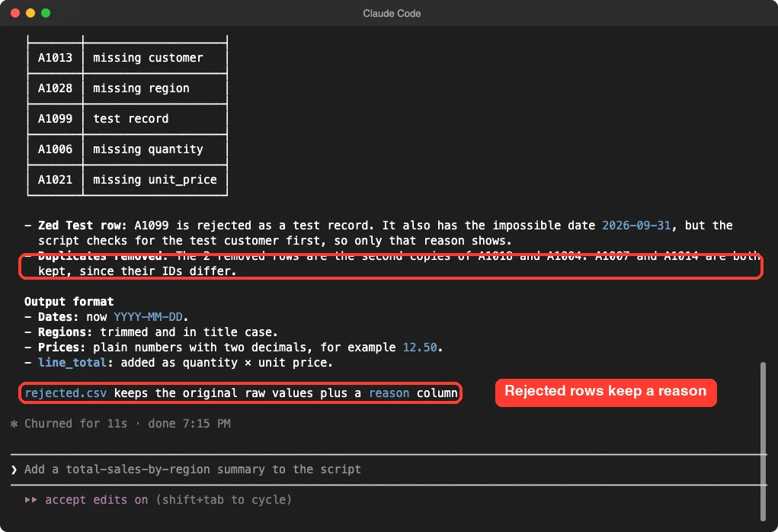Click the Output format heading
This screenshot has width=778, height=532.
pyautogui.click(x=69, y=302)
